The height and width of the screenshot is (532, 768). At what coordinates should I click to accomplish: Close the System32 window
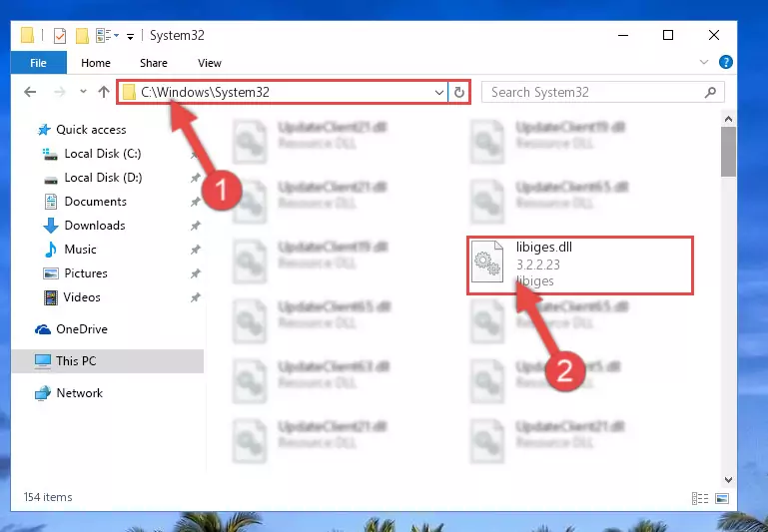pyautogui.click(x=714, y=35)
